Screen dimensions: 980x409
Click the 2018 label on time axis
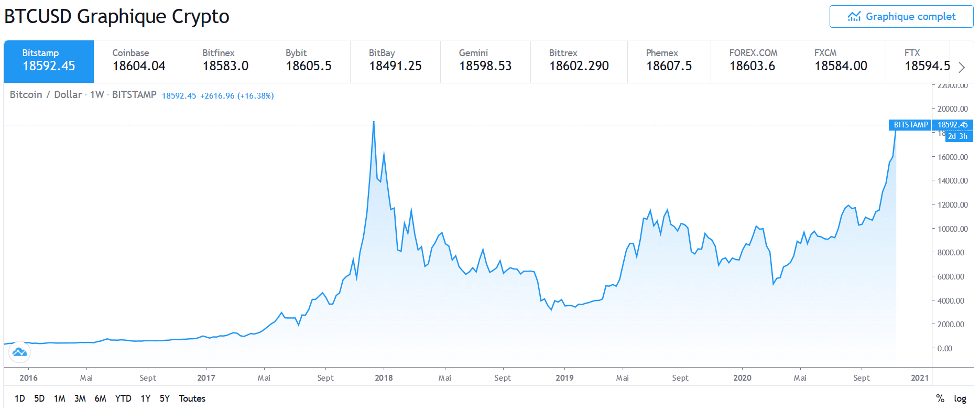(x=384, y=378)
